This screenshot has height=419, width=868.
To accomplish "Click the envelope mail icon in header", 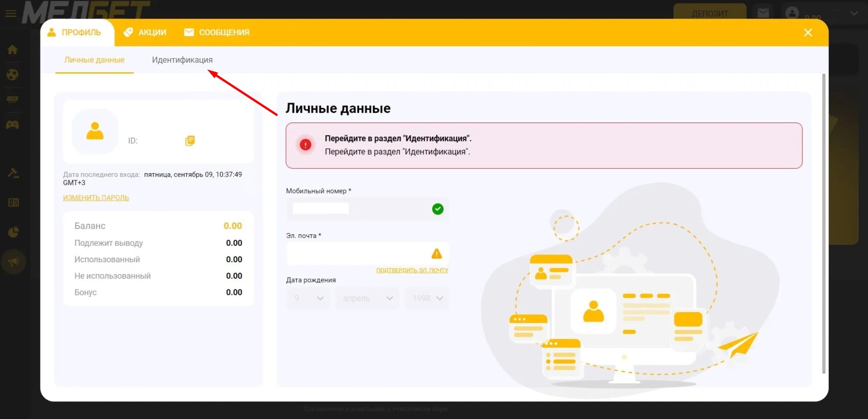I will [763, 13].
